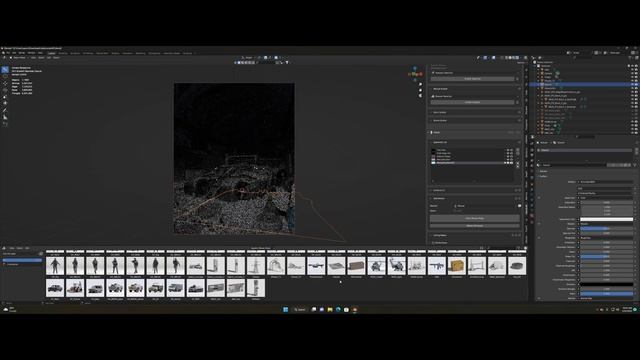
Task: Click the black color swatch in material properties
Action: (607, 284)
